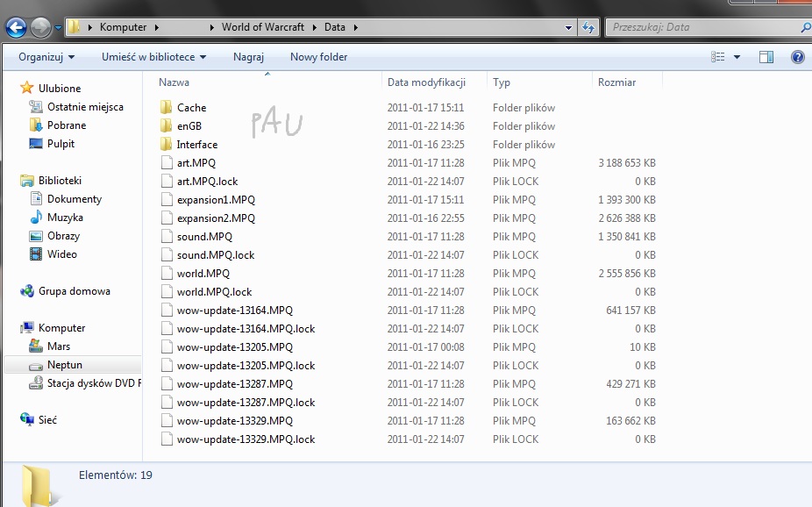Open address bar history dropdown
812x507 pixels.
568,27
